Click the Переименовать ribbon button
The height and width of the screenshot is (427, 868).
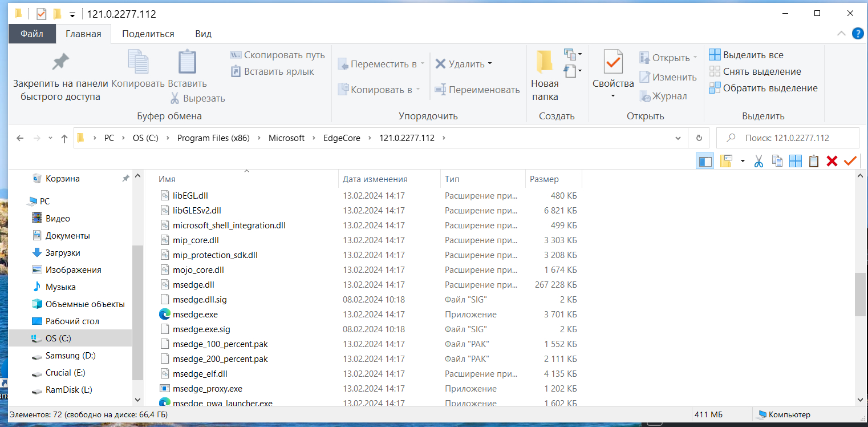tap(477, 90)
